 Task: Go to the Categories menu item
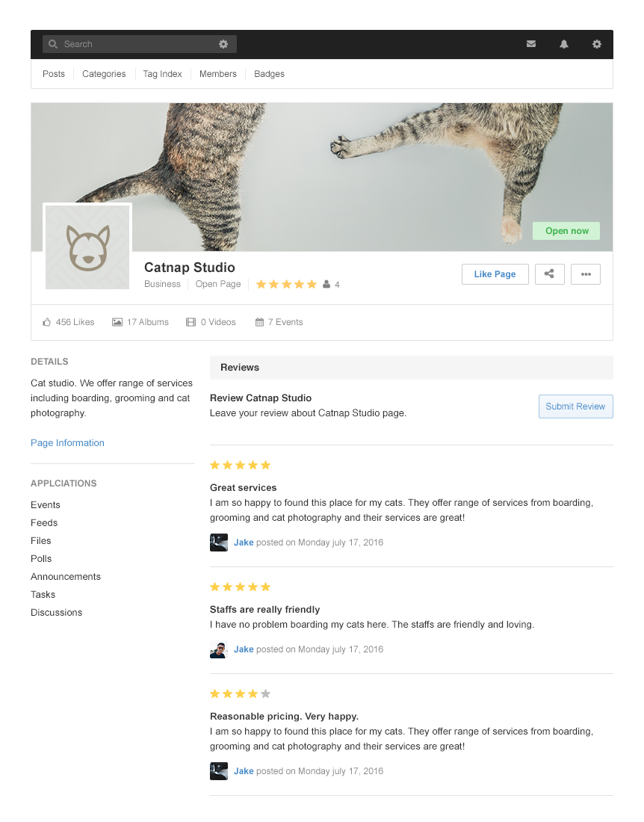(x=104, y=74)
